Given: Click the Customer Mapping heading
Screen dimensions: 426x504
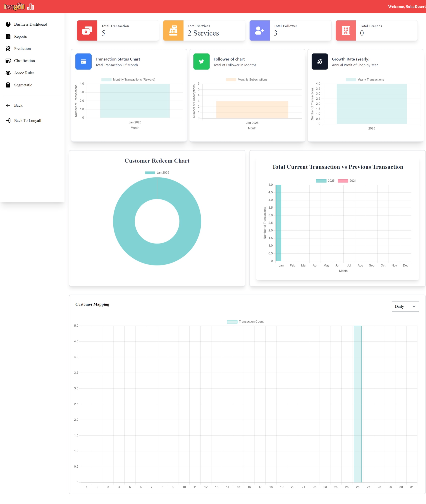Looking at the screenshot, I should click(92, 304).
